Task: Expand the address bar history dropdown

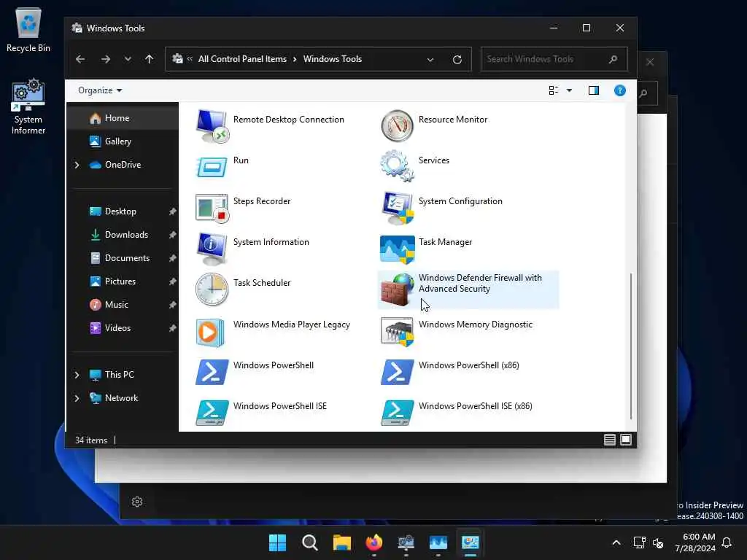Action: point(430,60)
